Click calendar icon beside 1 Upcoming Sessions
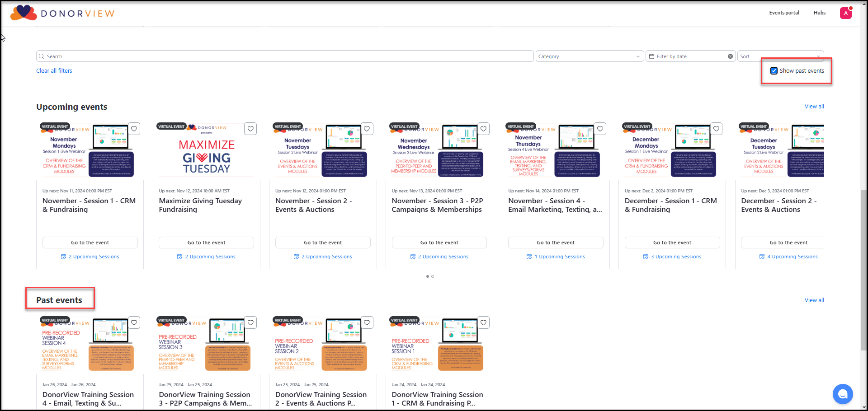The height and width of the screenshot is (411, 868). click(529, 257)
